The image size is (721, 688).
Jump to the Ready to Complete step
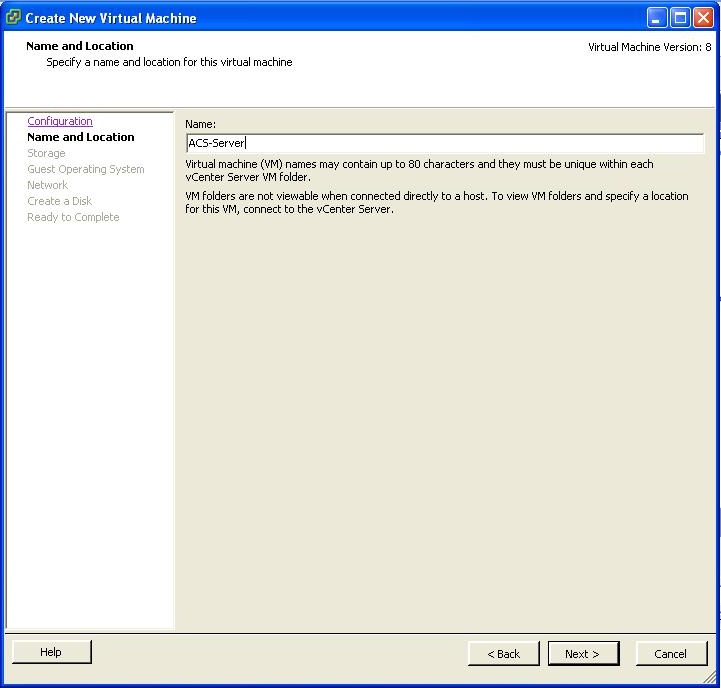coord(73,217)
